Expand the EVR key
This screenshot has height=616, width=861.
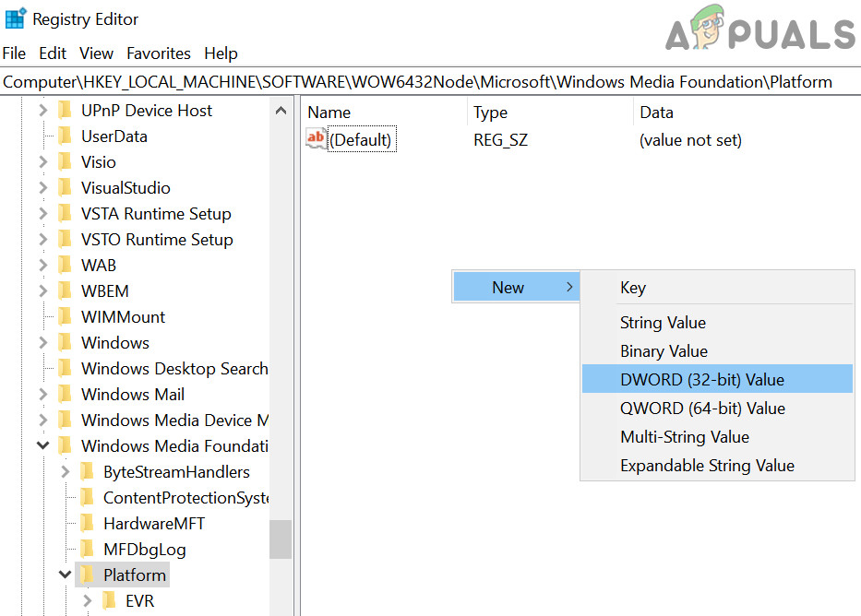pos(88,600)
